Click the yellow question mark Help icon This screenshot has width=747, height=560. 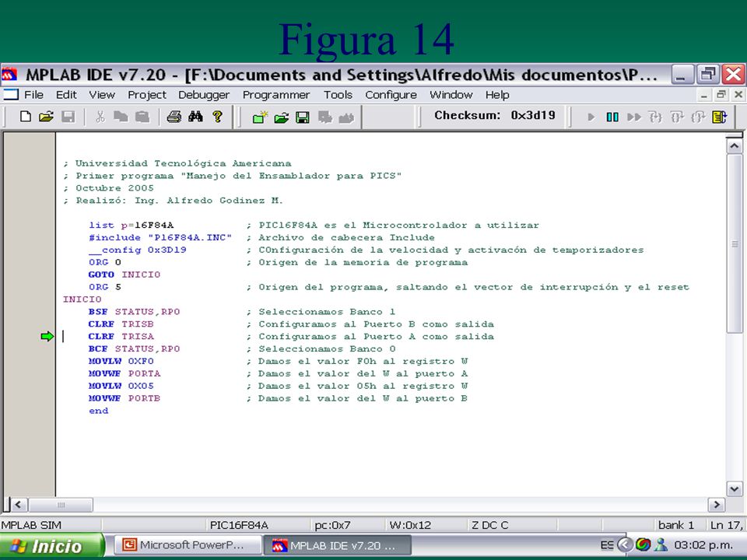(x=217, y=116)
